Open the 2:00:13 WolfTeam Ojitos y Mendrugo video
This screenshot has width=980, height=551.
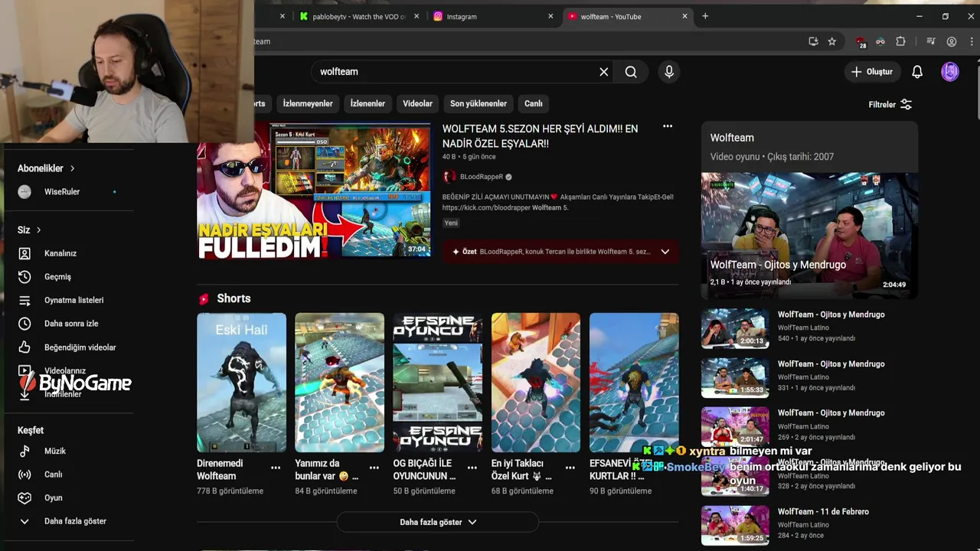[x=735, y=328]
